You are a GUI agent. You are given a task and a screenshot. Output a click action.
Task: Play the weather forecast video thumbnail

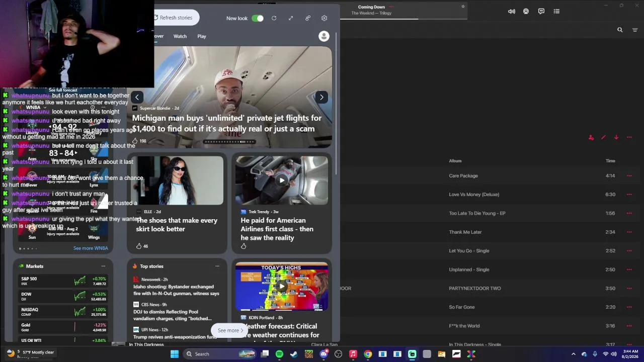point(282,286)
